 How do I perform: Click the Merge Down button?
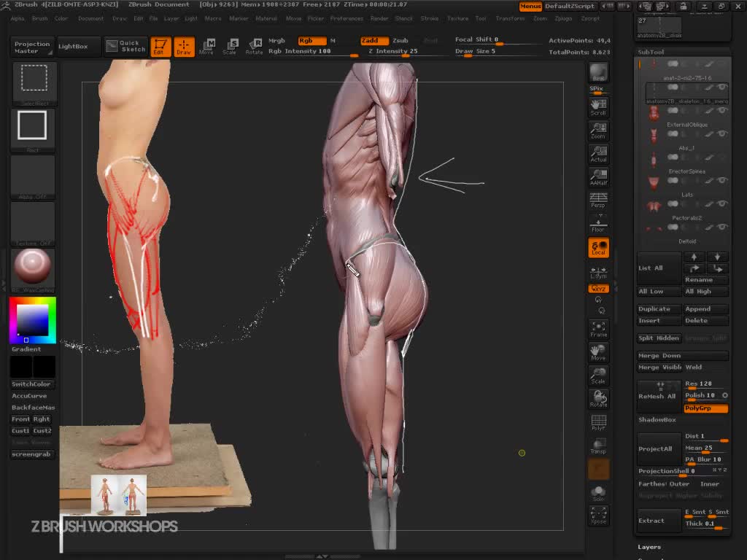coord(659,356)
